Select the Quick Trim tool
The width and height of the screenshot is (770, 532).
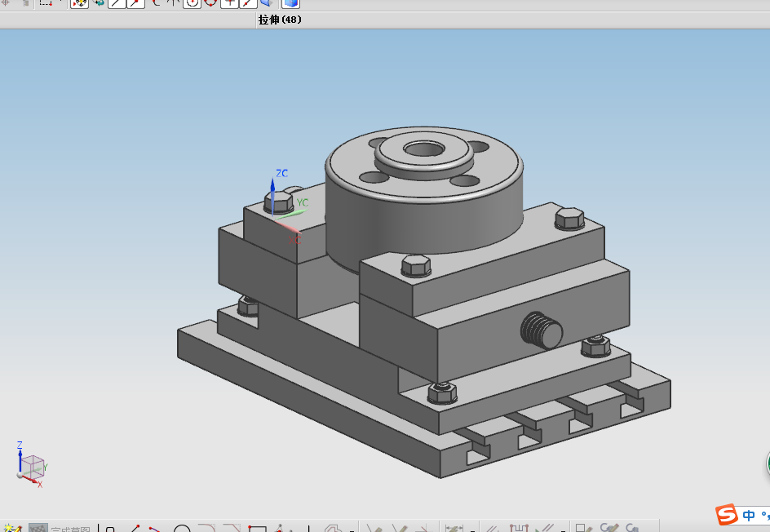374,528
